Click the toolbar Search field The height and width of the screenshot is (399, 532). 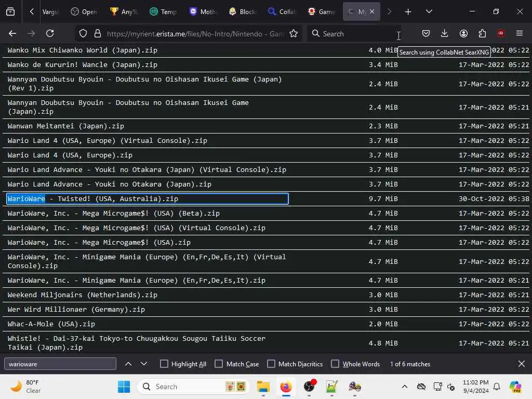(x=354, y=34)
